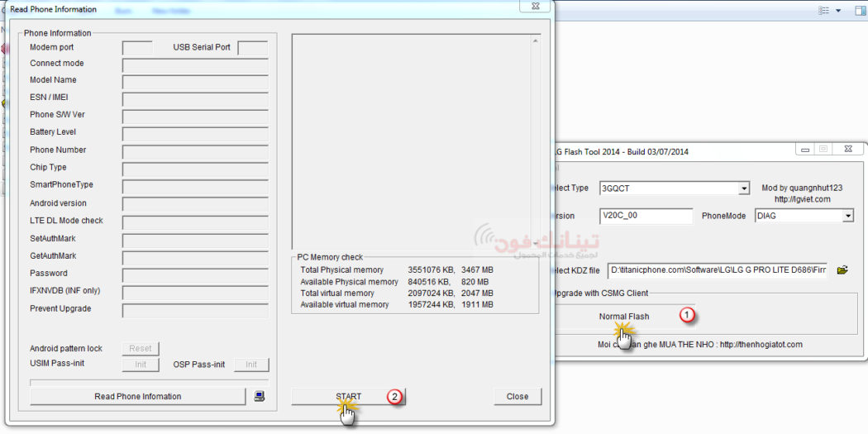Click the progress bar above Read Phone Infomation
Viewport: 868px width, 434px height.
(149, 383)
